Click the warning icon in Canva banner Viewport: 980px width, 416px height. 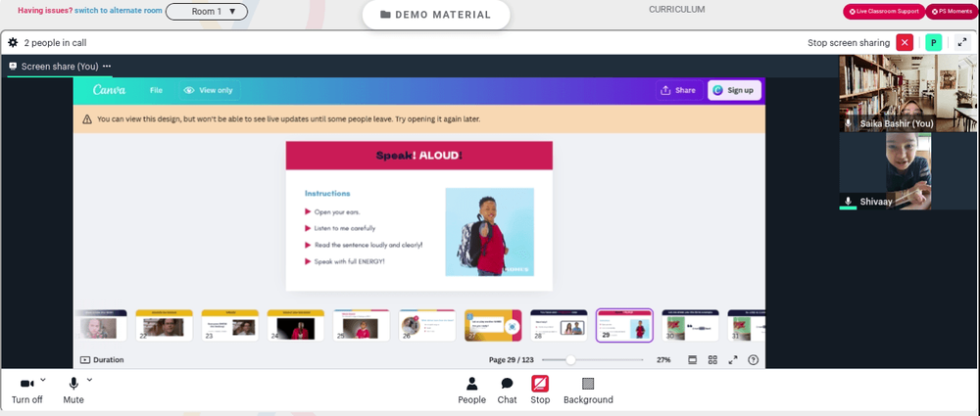coord(87,118)
